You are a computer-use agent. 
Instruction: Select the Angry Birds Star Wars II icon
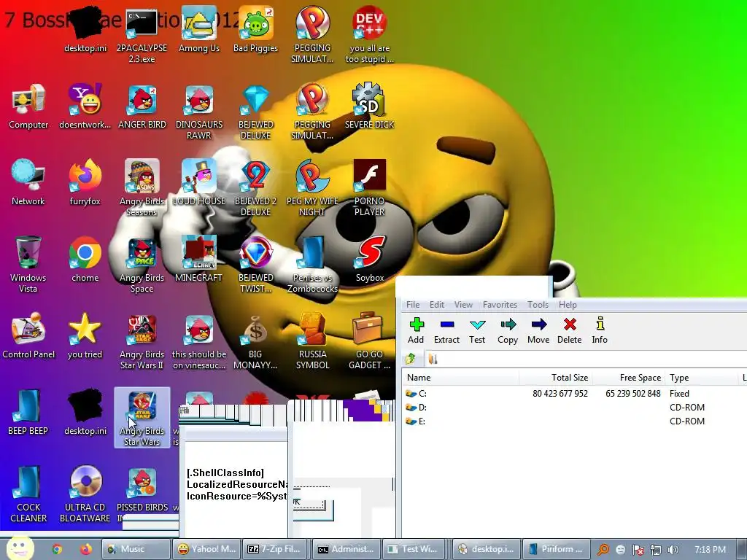142,341
